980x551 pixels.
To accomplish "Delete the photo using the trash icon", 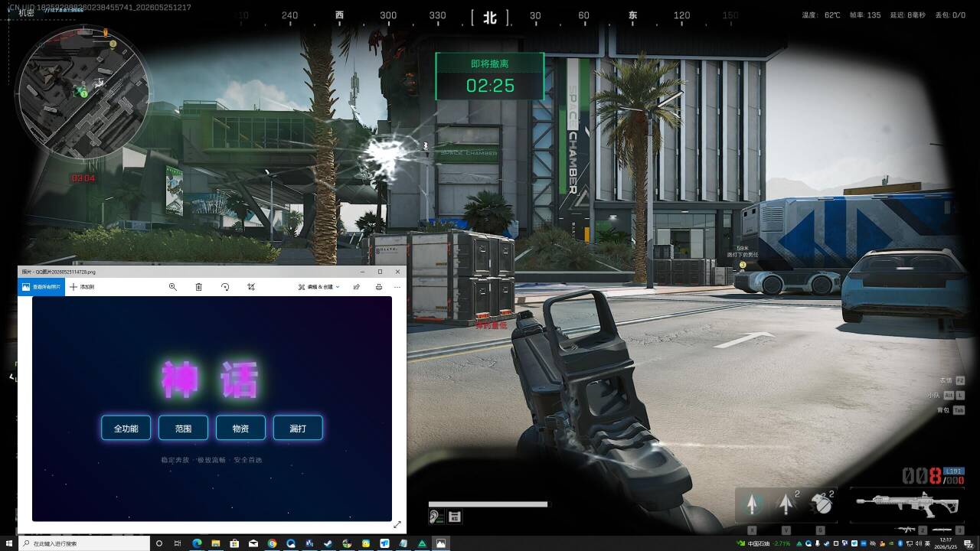I will [199, 287].
